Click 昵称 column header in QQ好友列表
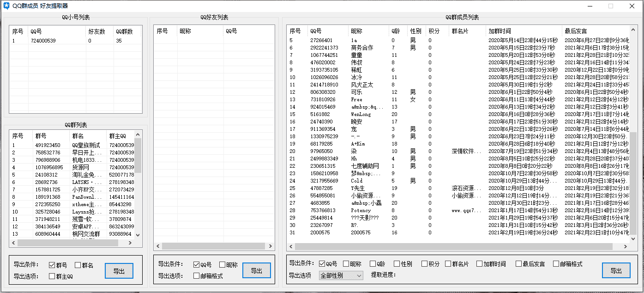 click(200, 31)
